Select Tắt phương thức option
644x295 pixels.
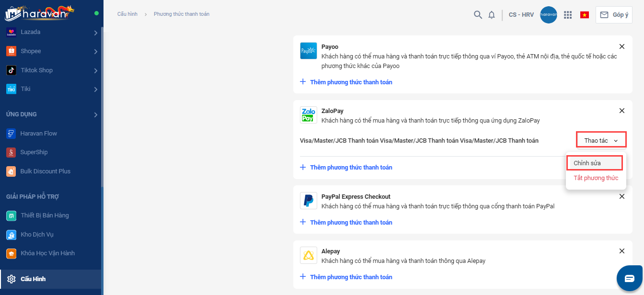point(596,178)
